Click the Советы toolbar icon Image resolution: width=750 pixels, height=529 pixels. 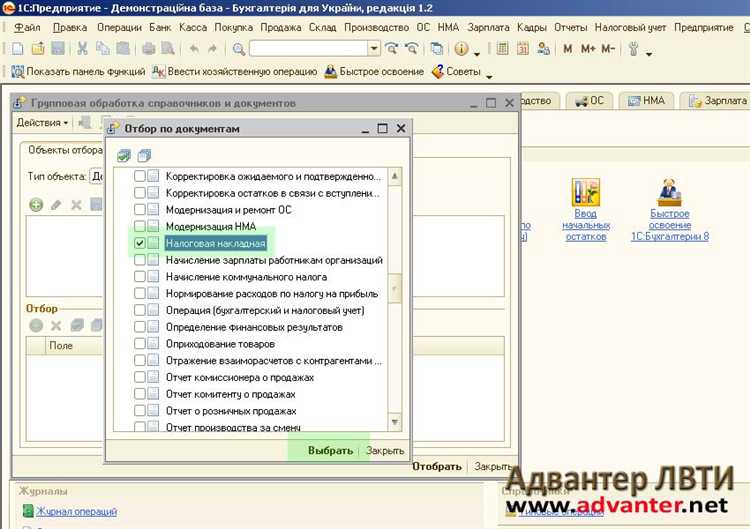click(438, 72)
